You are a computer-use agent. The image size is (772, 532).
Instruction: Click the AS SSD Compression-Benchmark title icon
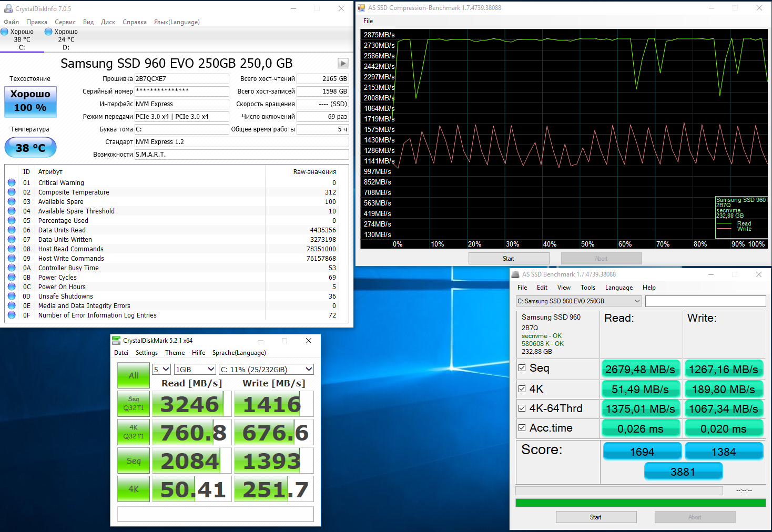[x=361, y=8]
